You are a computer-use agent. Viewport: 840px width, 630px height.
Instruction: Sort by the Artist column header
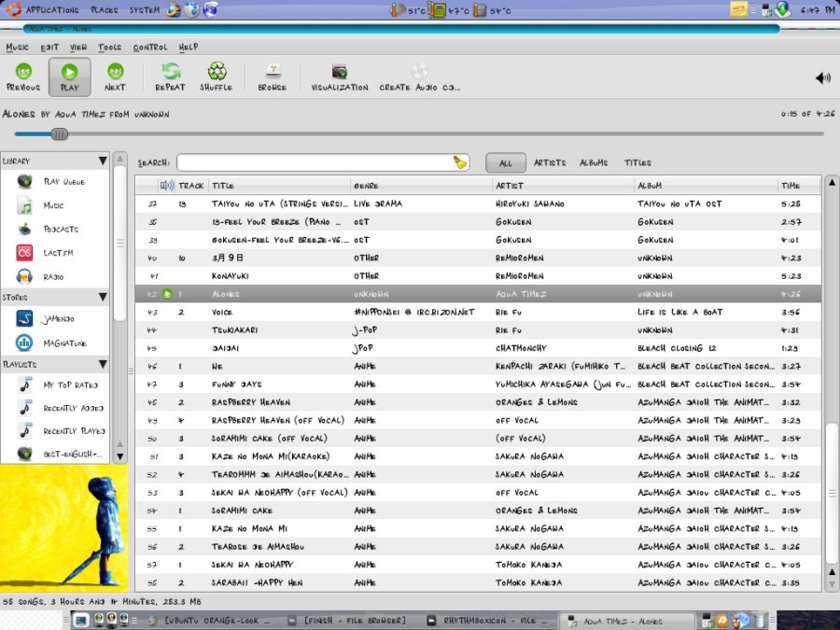pyautogui.click(x=563, y=186)
